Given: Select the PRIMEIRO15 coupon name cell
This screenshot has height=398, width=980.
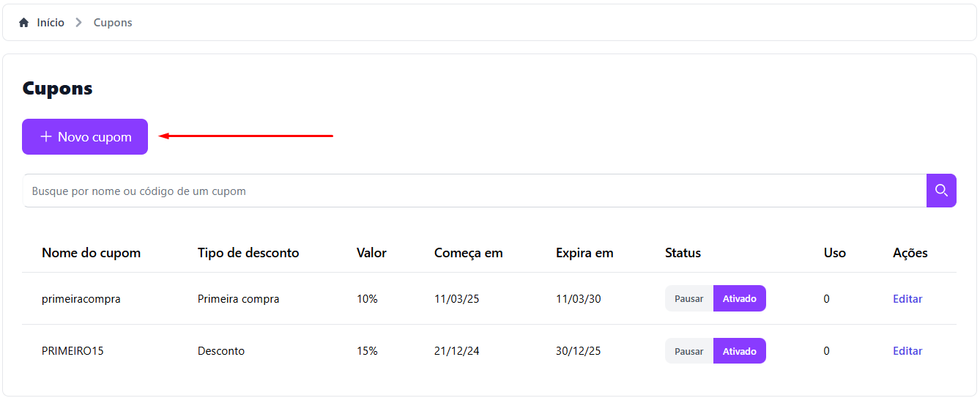Looking at the screenshot, I should [73, 351].
